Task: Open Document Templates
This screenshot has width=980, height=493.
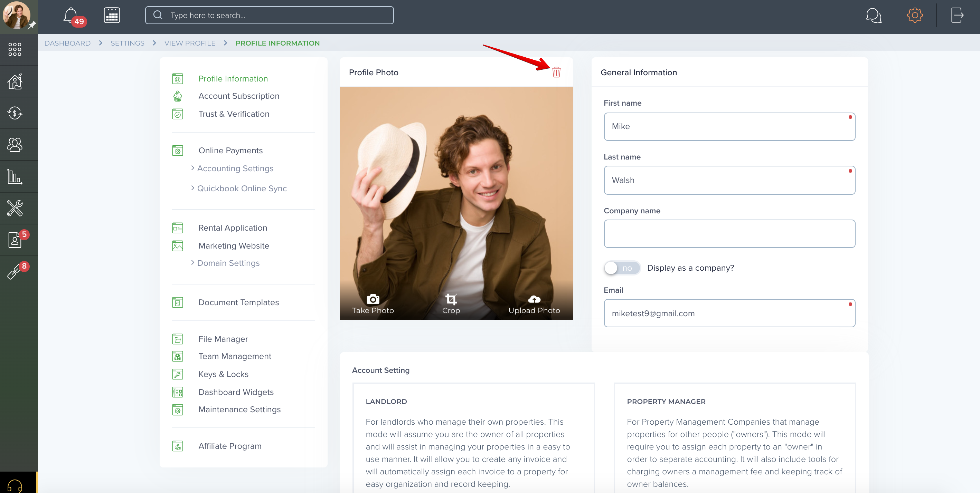Action: tap(238, 302)
